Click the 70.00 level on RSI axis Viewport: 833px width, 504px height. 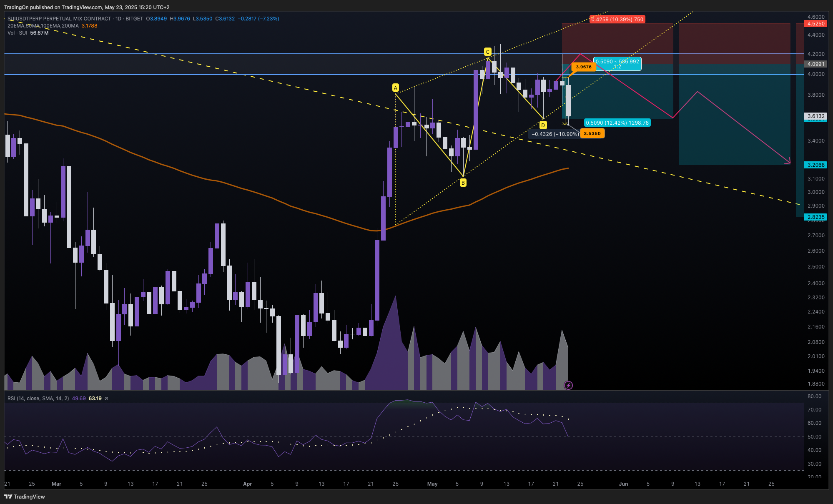tap(814, 410)
